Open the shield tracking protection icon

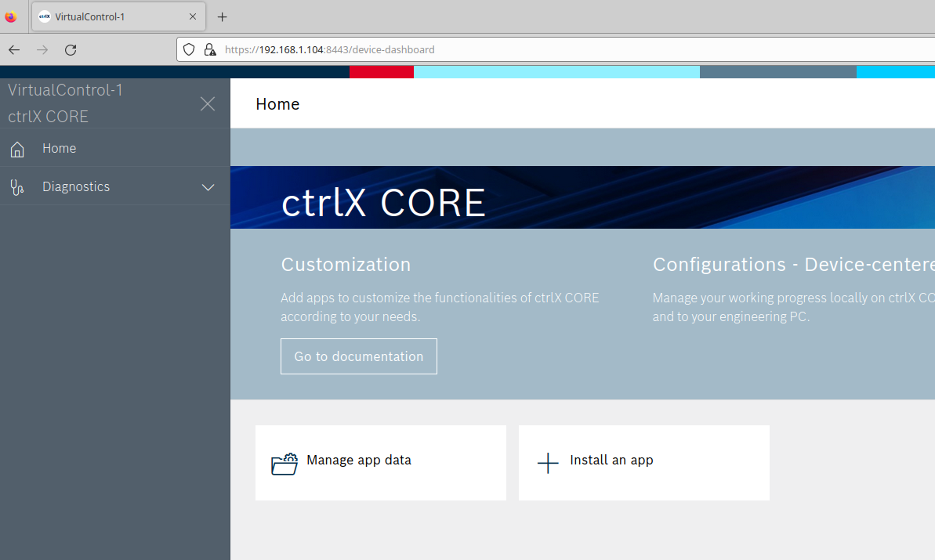[189, 49]
